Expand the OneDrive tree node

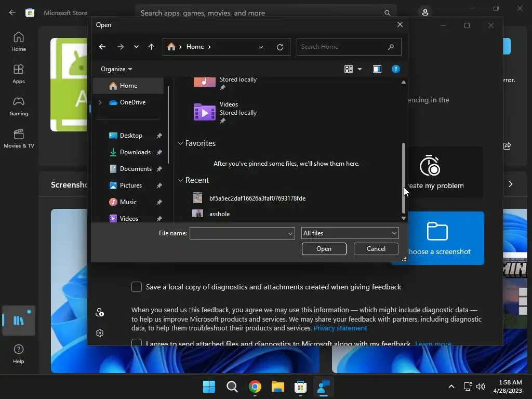tap(100, 102)
